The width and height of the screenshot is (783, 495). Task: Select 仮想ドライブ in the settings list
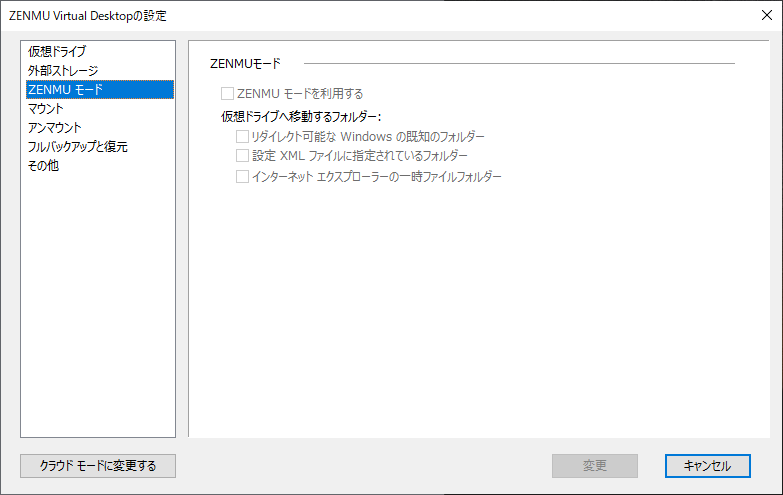(x=99, y=51)
